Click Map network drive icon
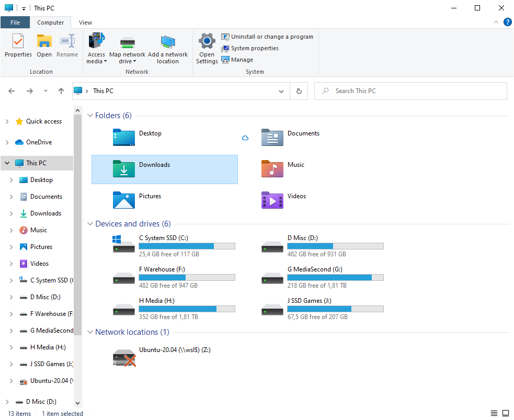Screen dimensions: 514x420 tap(127, 43)
